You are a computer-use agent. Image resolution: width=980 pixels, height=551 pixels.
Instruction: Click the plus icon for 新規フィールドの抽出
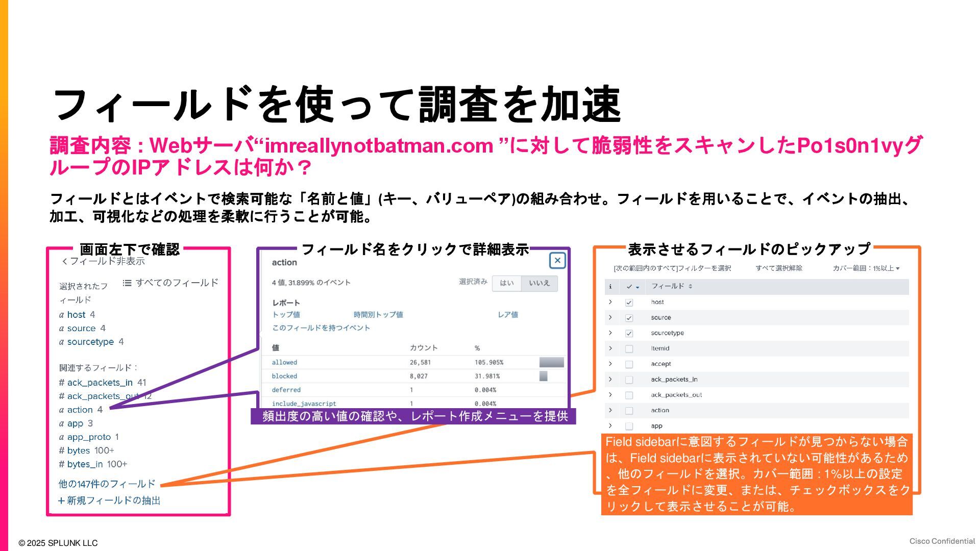[x=61, y=500]
